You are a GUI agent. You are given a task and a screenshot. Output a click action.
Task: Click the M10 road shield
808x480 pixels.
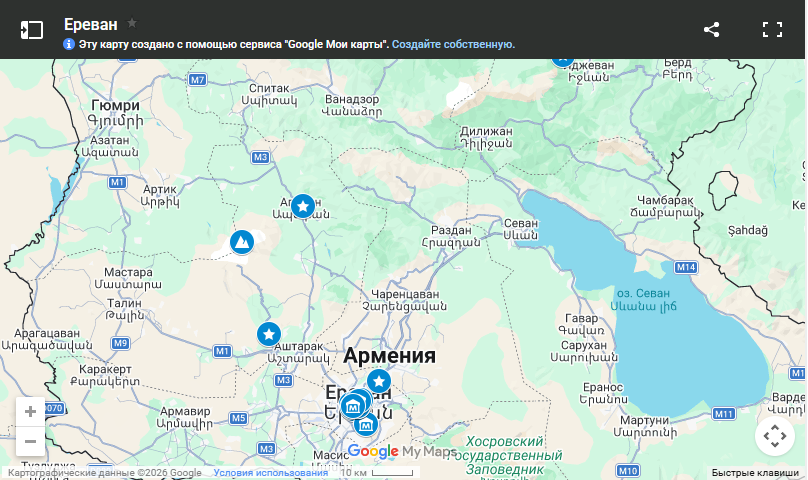[628, 470]
